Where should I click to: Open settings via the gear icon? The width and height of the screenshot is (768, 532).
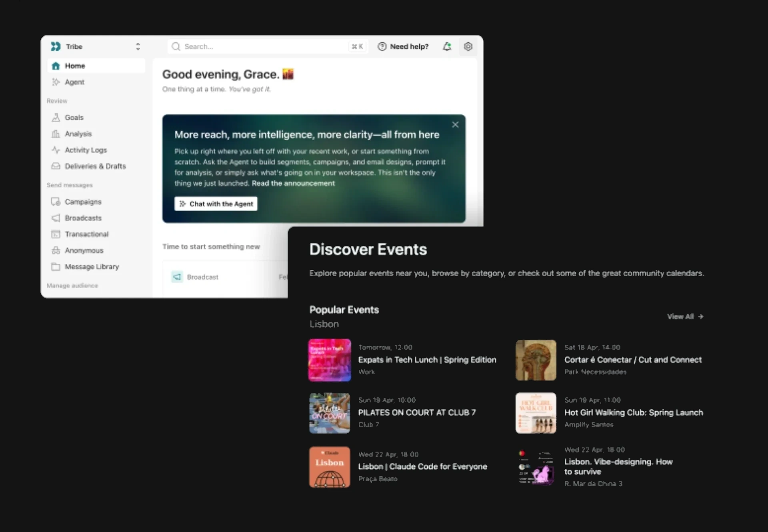pyautogui.click(x=468, y=47)
